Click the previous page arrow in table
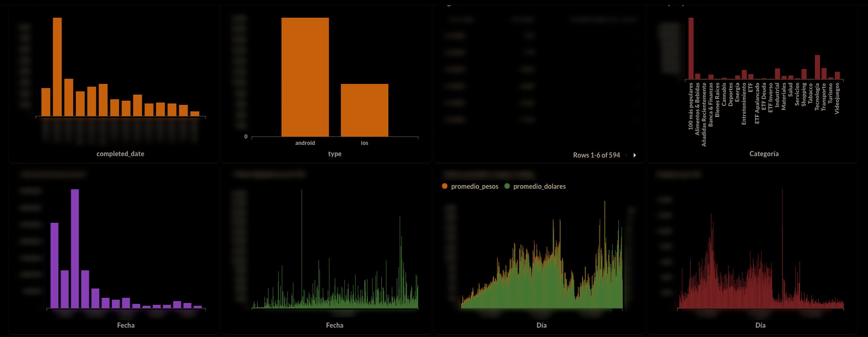Viewport: 868px width, 337px height. pos(626,155)
